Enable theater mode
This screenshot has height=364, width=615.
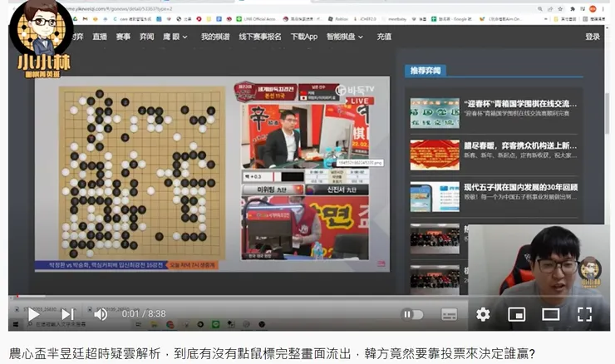tap(551, 314)
